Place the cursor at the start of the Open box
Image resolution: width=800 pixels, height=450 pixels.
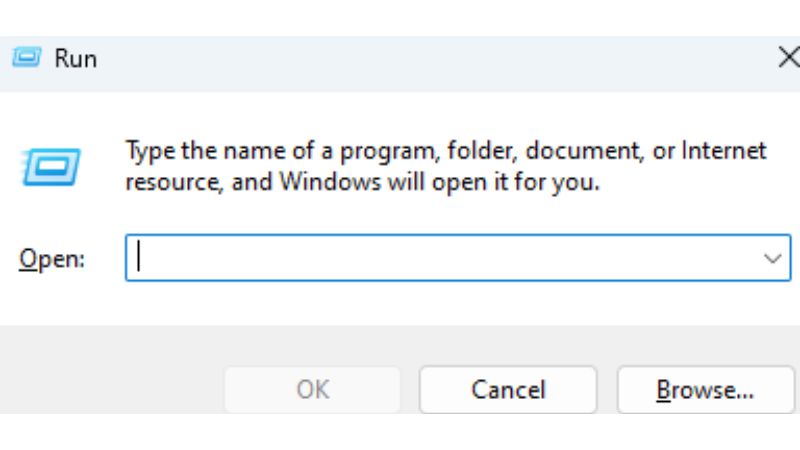tap(139, 258)
